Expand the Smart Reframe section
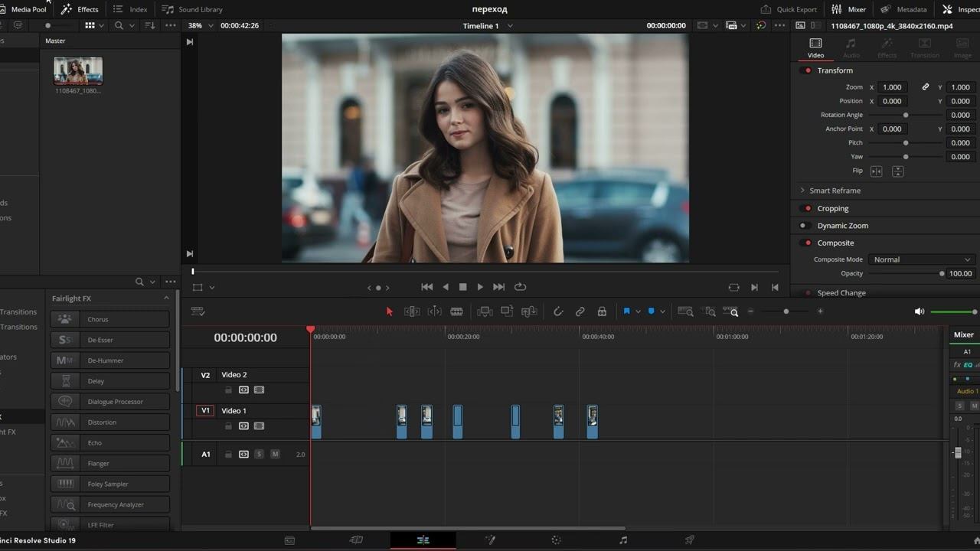The image size is (980, 551). [x=802, y=191]
